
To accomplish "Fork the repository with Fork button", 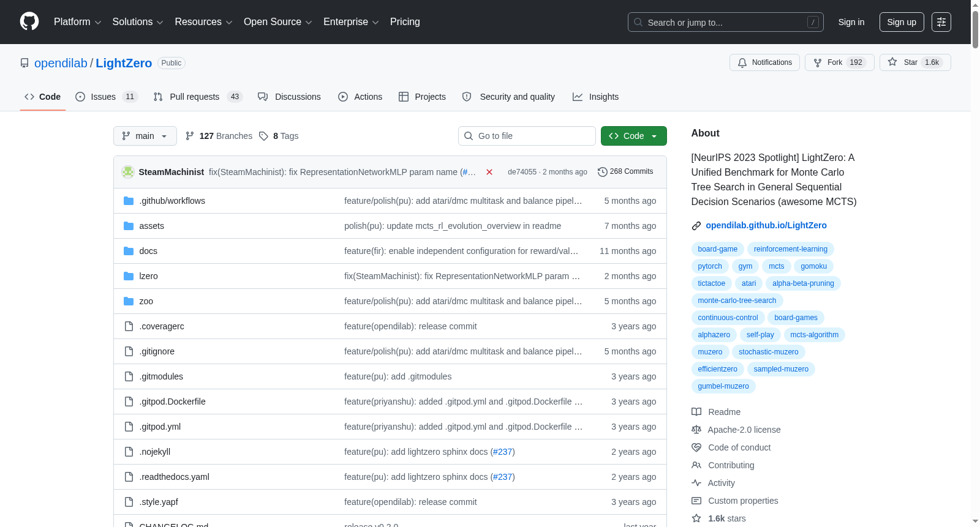I will coord(839,62).
